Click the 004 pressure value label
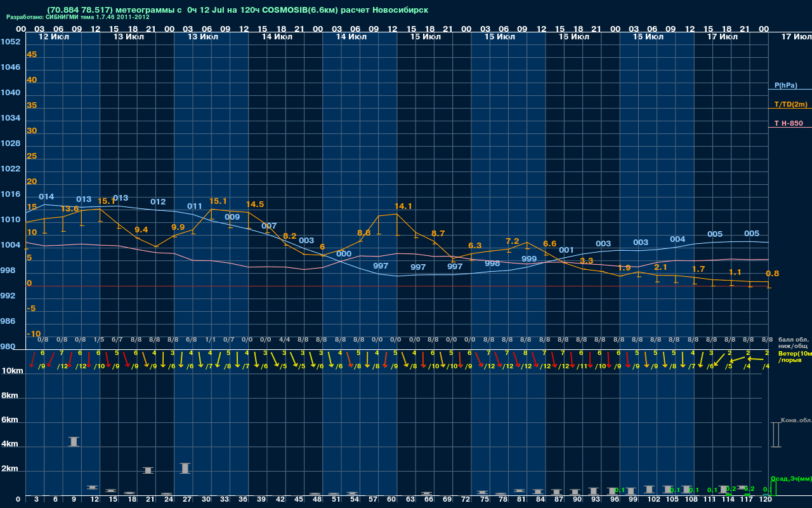Screen dimensions: 812x508 coord(678,239)
